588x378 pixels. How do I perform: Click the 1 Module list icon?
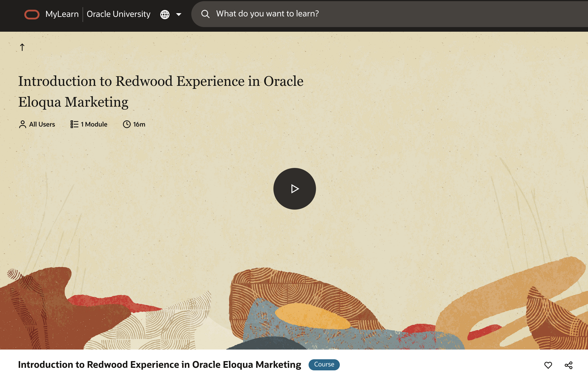click(74, 124)
